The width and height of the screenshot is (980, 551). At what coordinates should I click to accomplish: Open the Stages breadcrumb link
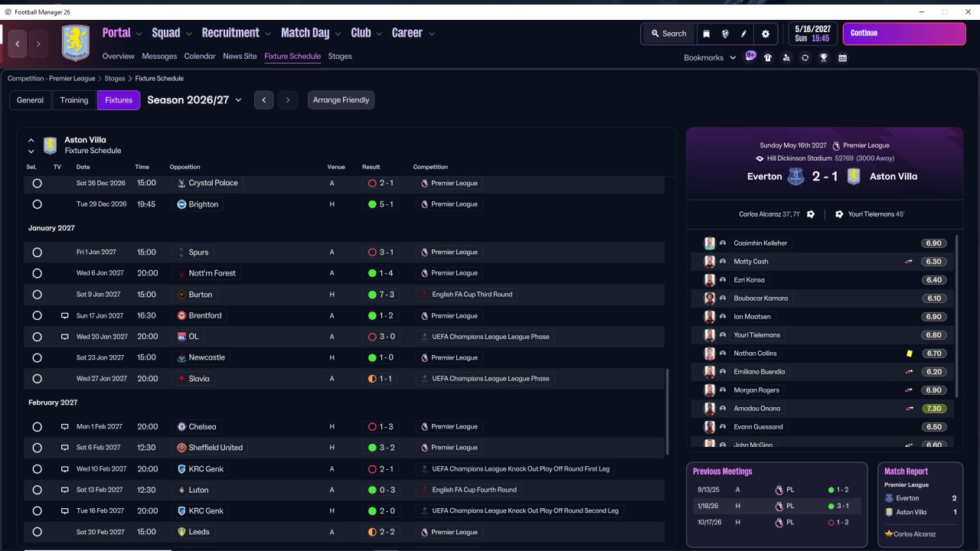coord(115,79)
